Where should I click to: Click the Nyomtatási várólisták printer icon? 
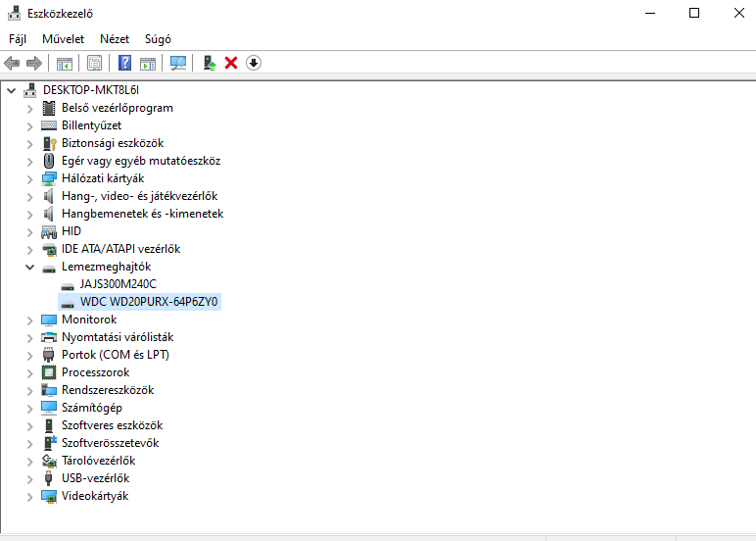tap(49, 337)
